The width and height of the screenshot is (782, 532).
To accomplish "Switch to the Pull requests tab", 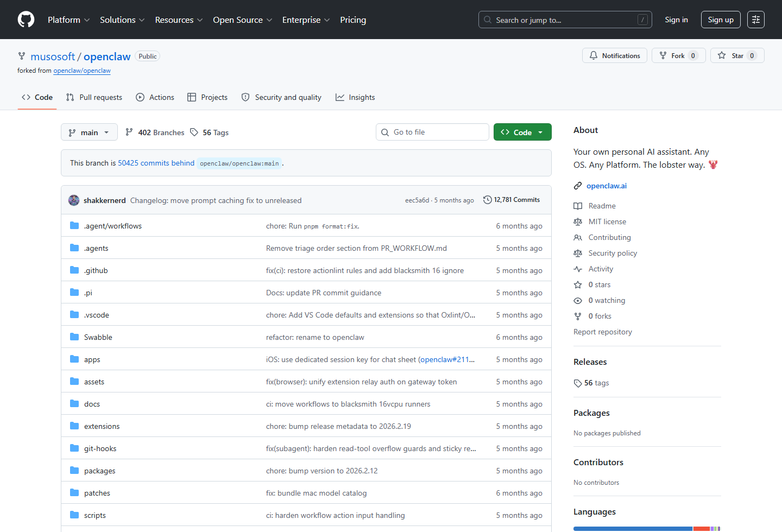I will point(94,97).
